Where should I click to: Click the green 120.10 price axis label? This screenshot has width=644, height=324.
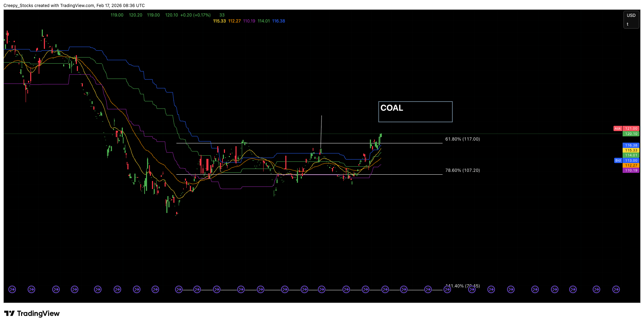pos(631,134)
